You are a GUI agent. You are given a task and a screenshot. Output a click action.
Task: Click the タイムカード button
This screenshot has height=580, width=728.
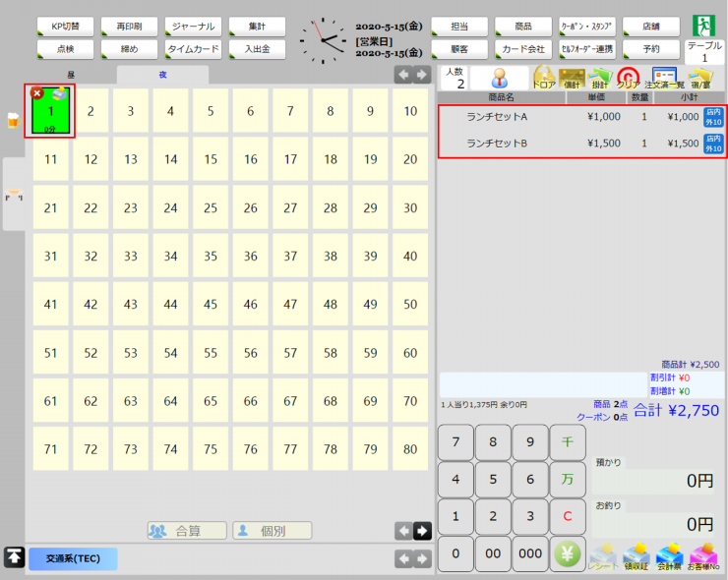click(x=193, y=48)
